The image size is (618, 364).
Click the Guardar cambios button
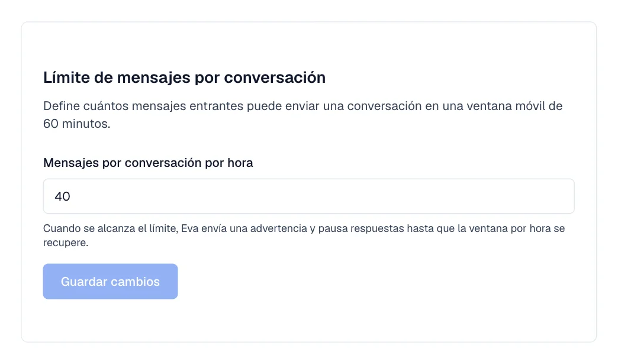pyautogui.click(x=110, y=281)
